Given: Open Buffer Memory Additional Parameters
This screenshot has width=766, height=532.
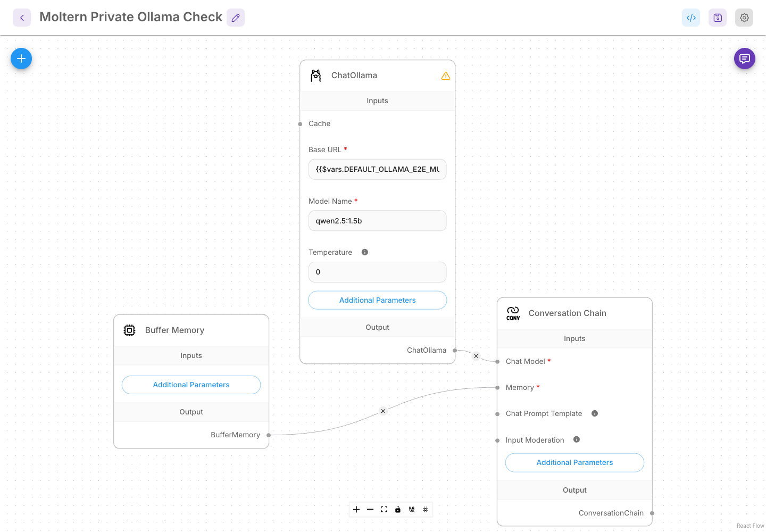Looking at the screenshot, I should point(191,385).
